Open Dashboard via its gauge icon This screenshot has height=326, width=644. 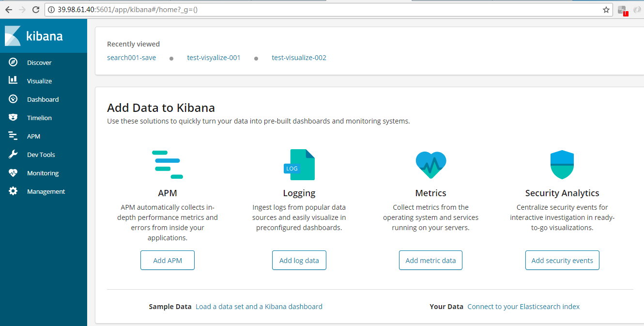[x=13, y=99]
